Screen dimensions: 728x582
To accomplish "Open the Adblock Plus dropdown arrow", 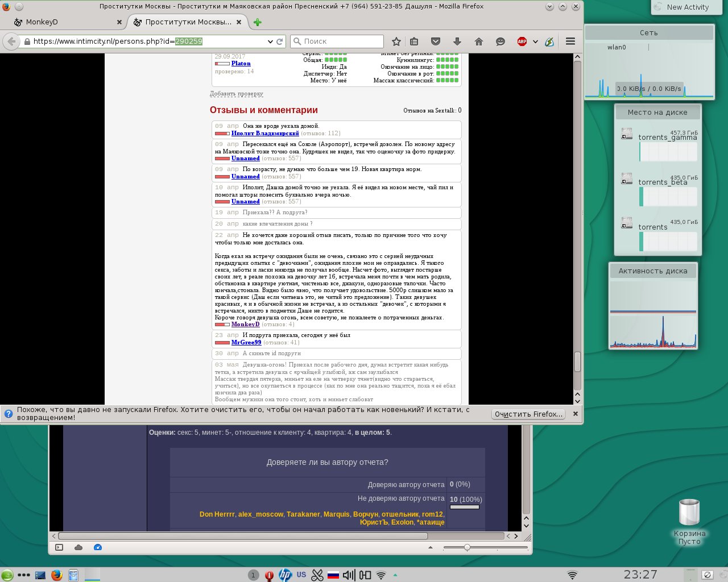I will (x=535, y=41).
